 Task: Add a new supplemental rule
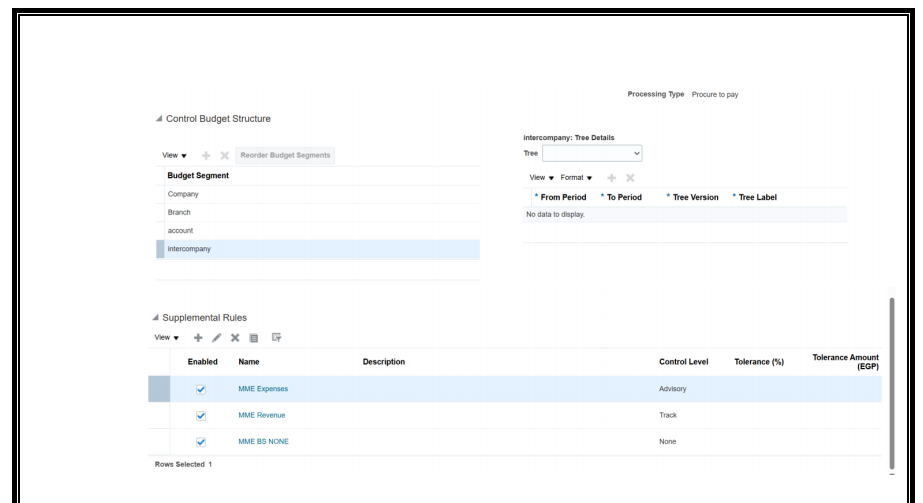(x=198, y=338)
